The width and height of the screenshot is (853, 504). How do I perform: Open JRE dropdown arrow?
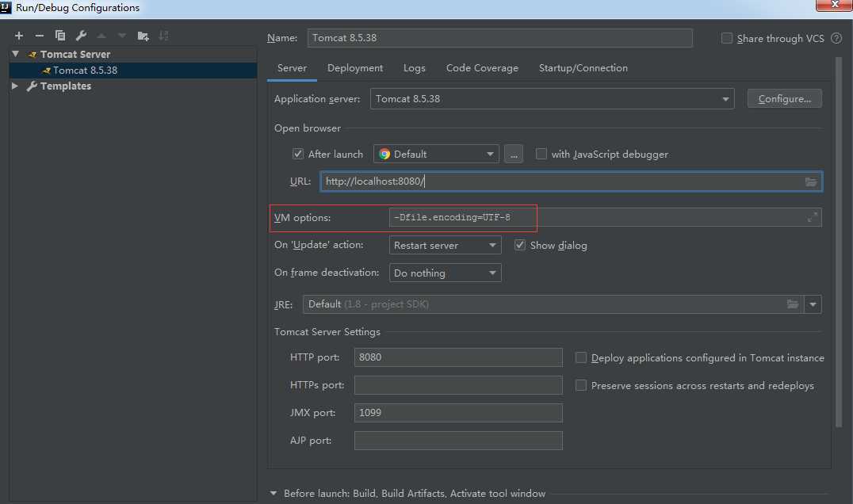[x=813, y=304]
